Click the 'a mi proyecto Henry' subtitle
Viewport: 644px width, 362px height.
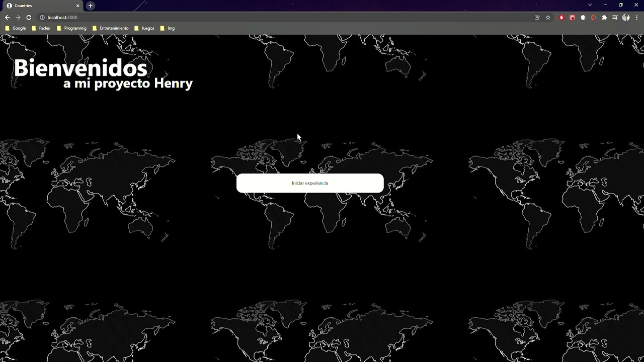click(x=128, y=83)
